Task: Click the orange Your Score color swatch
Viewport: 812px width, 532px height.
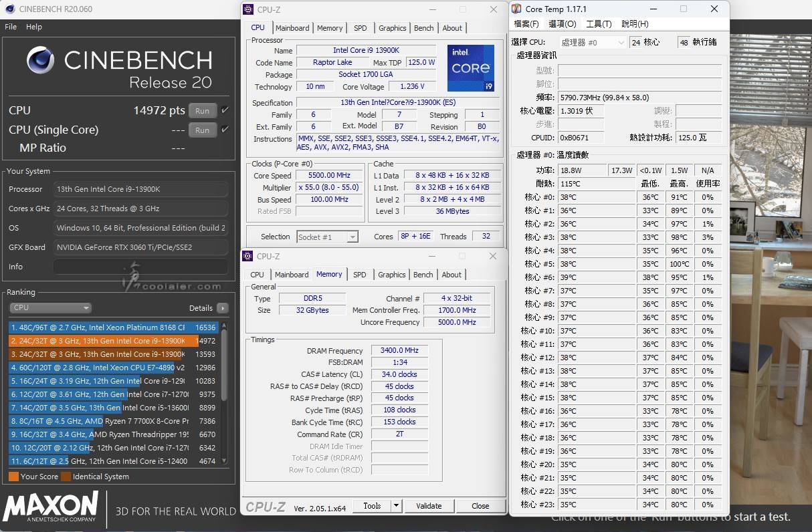Action: click(x=13, y=477)
